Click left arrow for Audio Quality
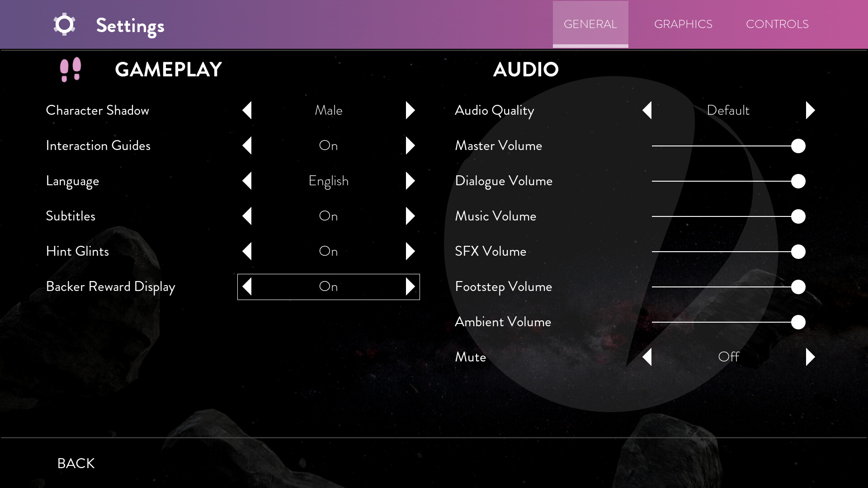868x488 pixels. tap(647, 110)
